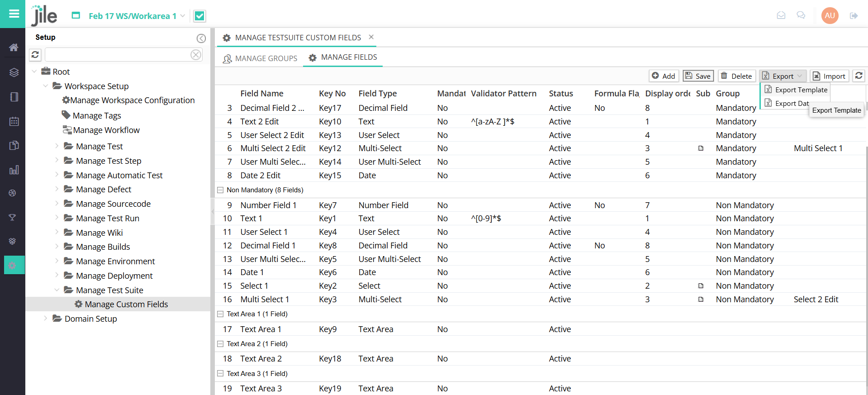Refresh the custom fields grid
Image resolution: width=868 pixels, height=395 pixels.
coord(859,76)
